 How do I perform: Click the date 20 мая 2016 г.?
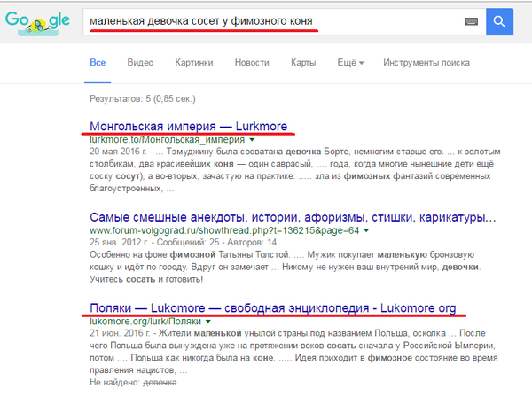[x=119, y=152]
